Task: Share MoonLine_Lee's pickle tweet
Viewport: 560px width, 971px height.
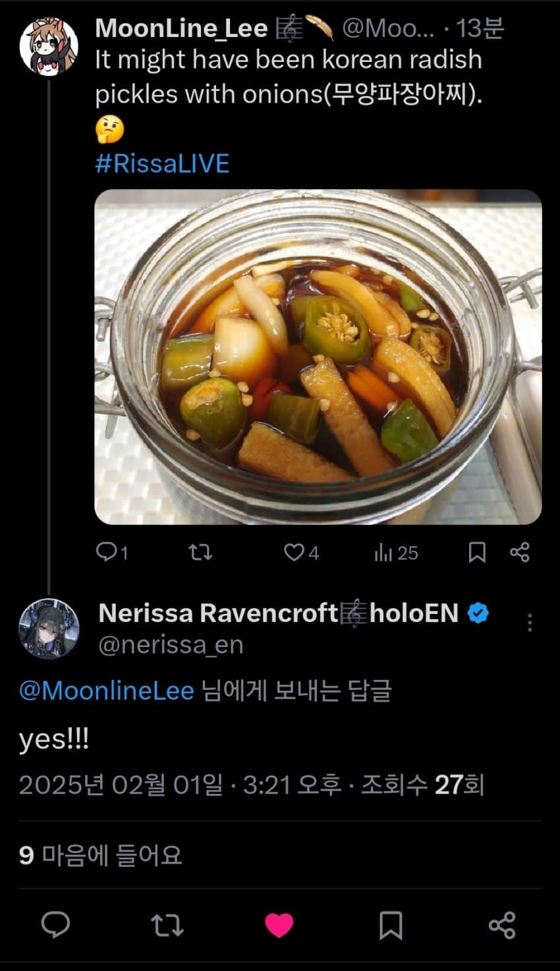Action: tap(520, 552)
